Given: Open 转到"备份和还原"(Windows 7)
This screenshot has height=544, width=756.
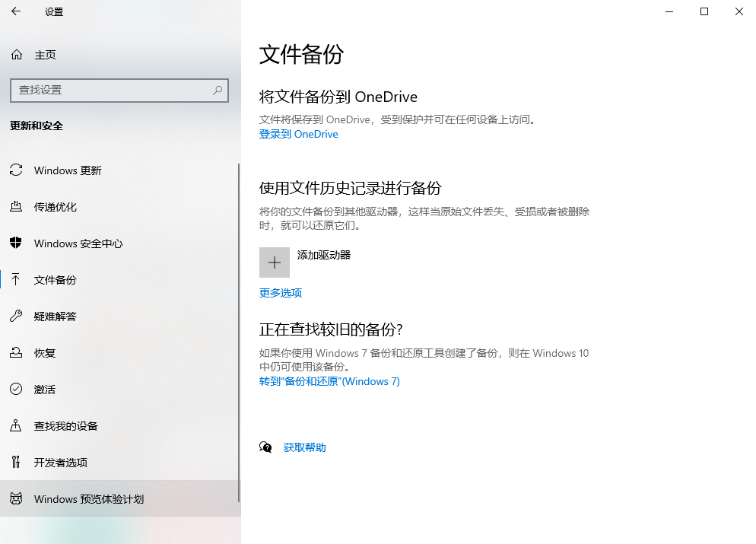Looking at the screenshot, I should click(x=328, y=381).
